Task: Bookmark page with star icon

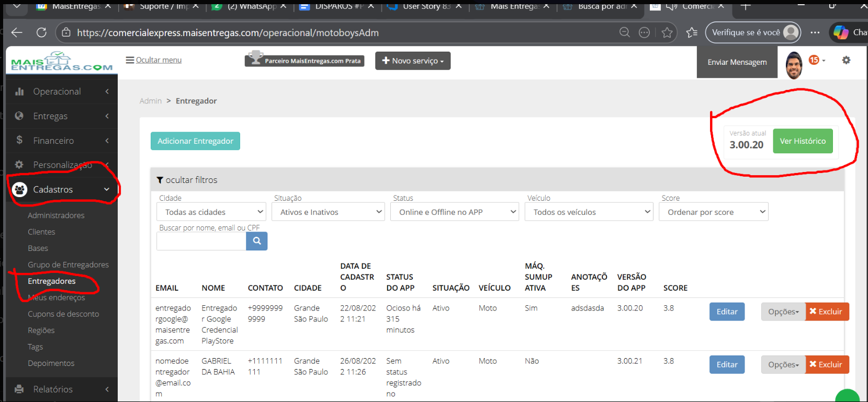Action: (x=667, y=32)
